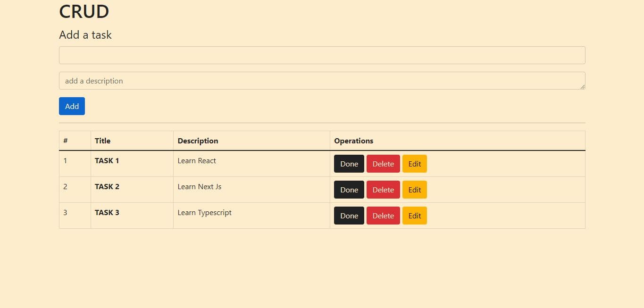This screenshot has height=308, width=644.
Task: Edit TASK 3 row
Action: coord(414,216)
